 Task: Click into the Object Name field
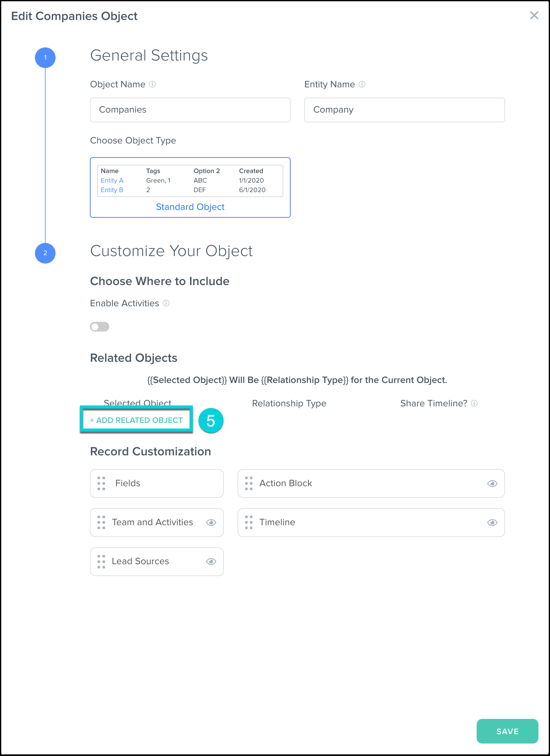point(190,110)
